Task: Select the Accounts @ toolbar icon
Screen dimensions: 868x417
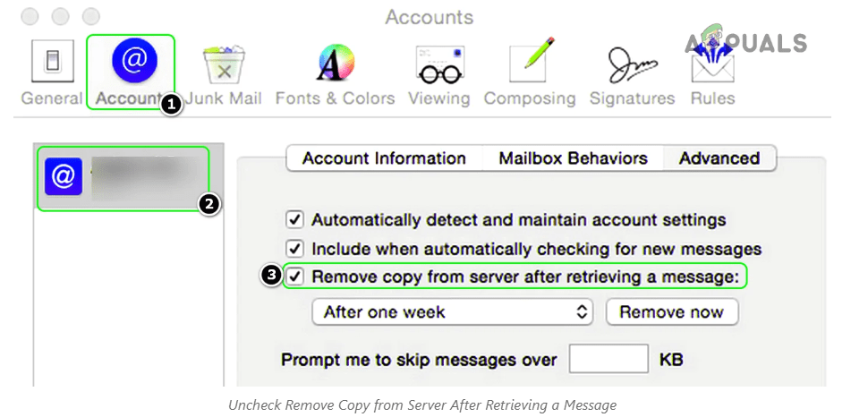Action: pyautogui.click(x=134, y=60)
